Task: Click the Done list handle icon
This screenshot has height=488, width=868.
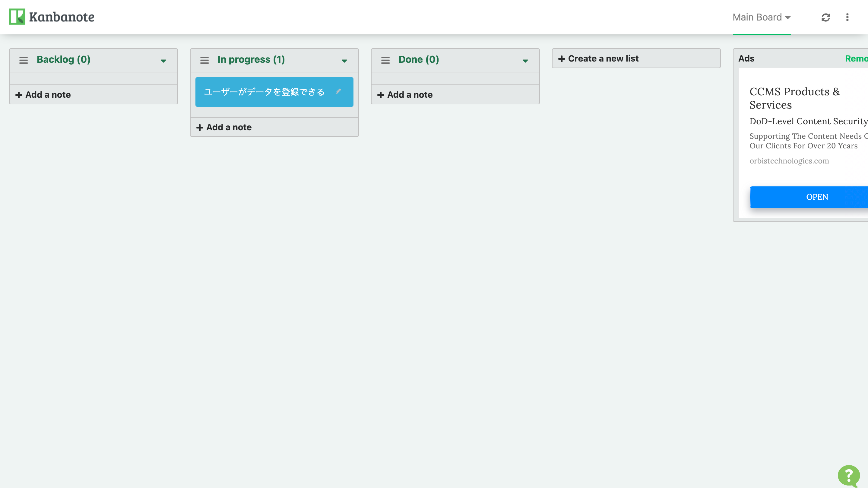Action: [x=385, y=60]
